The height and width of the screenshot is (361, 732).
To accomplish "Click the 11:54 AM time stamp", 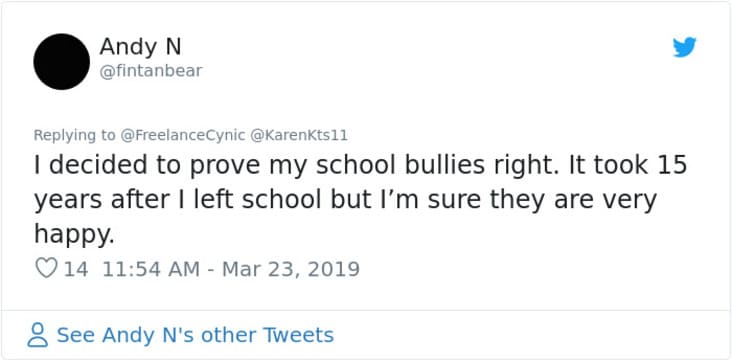I will click(151, 269).
